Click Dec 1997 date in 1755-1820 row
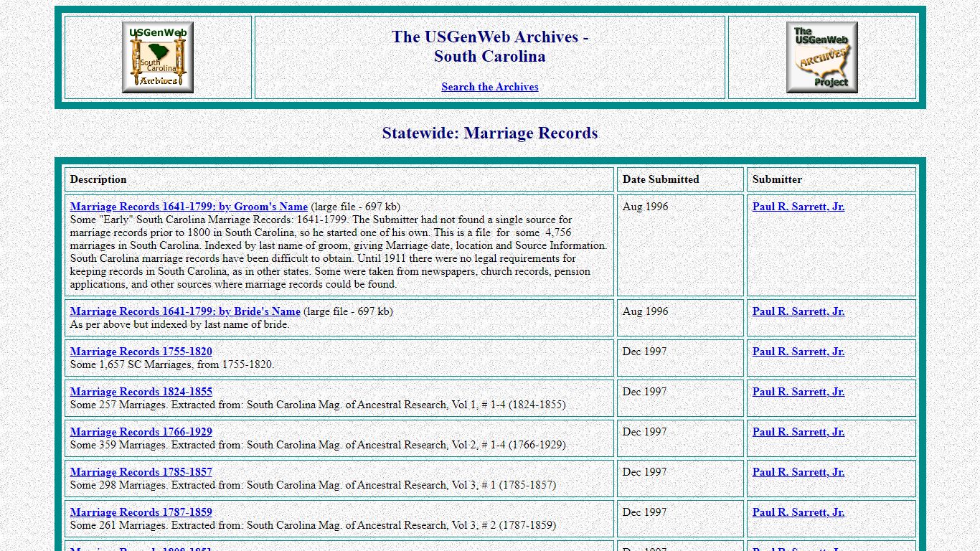 coord(645,352)
